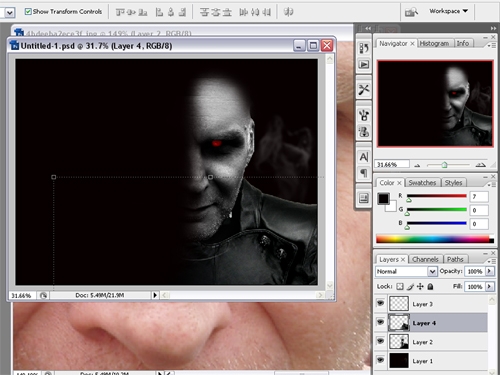Switch to the Histogram tab

point(434,43)
